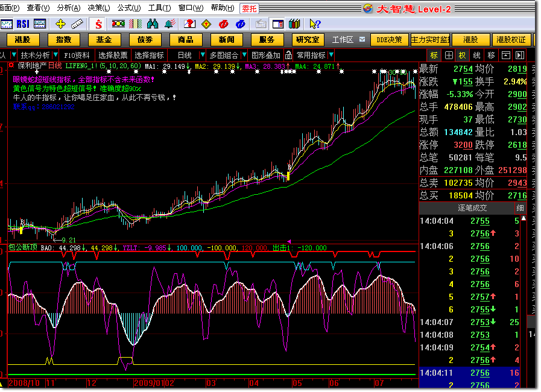The width and height of the screenshot is (541, 392).
Task: Expand the 多图组合 dropdown arrow
Action: (x=244, y=55)
